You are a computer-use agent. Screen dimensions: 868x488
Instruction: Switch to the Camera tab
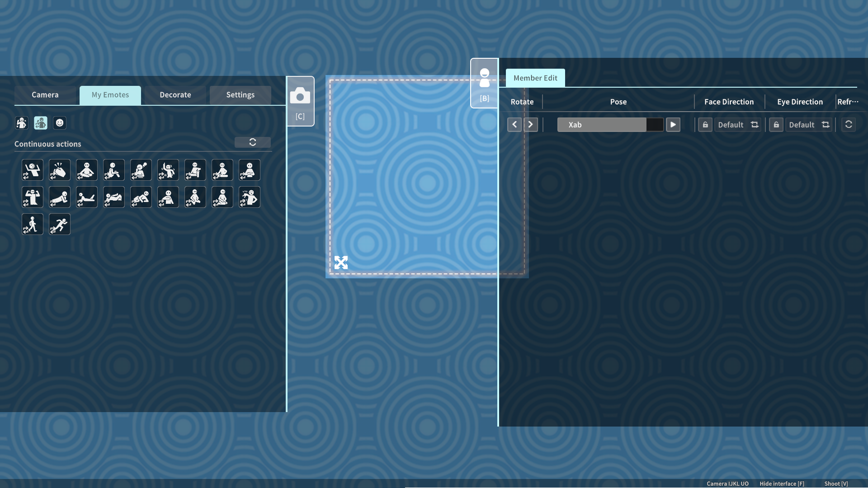pos(45,95)
